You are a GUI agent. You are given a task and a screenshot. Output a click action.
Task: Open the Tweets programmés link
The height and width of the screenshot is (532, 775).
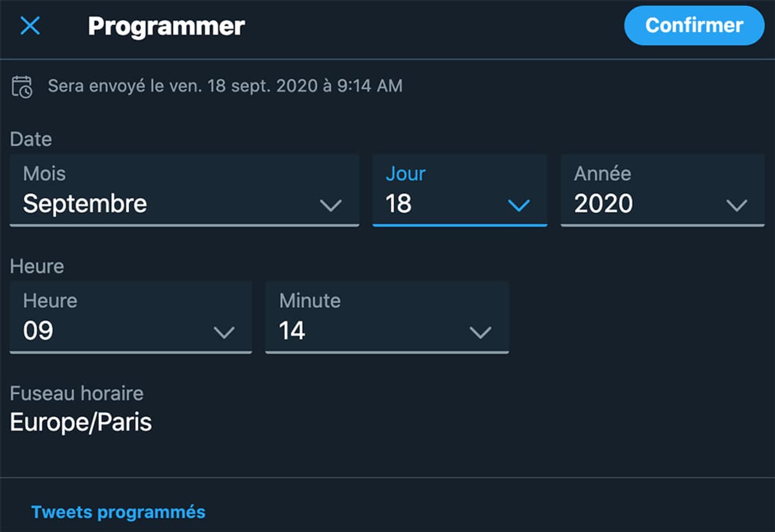tap(119, 511)
